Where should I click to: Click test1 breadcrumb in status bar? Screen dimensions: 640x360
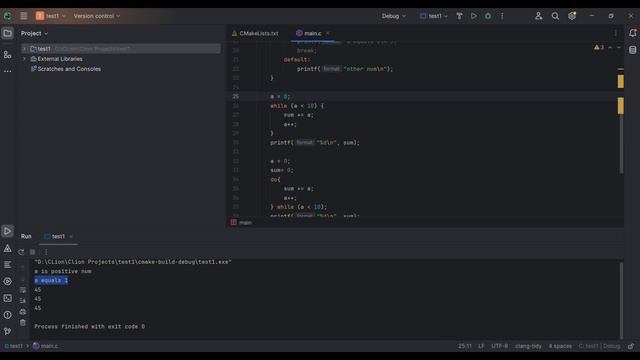(14, 346)
